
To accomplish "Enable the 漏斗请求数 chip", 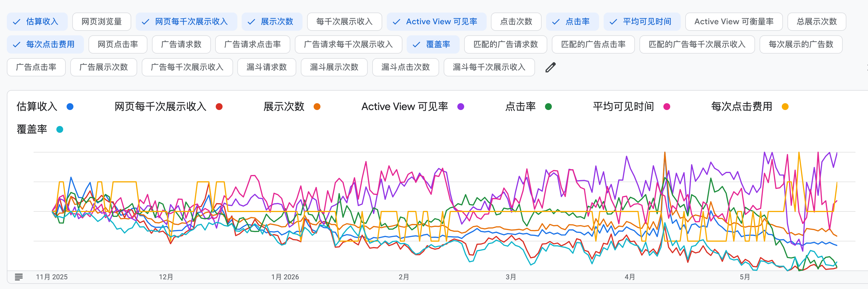I will click(x=267, y=67).
